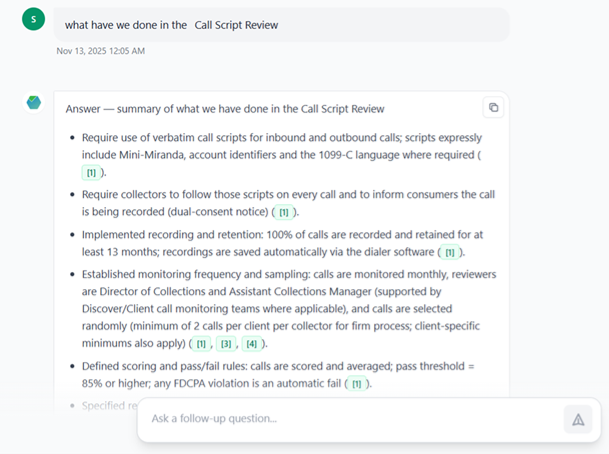Open citation [1] after dual-consent notice

(283, 213)
